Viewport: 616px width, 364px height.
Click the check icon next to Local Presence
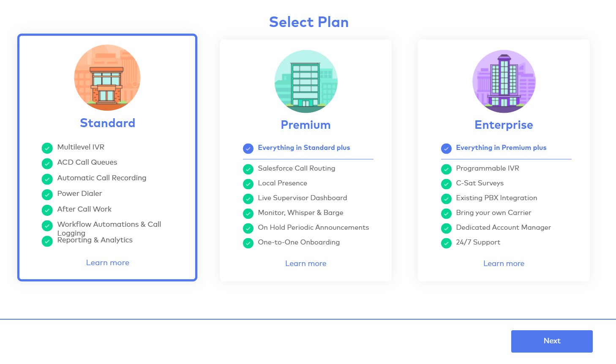click(248, 184)
